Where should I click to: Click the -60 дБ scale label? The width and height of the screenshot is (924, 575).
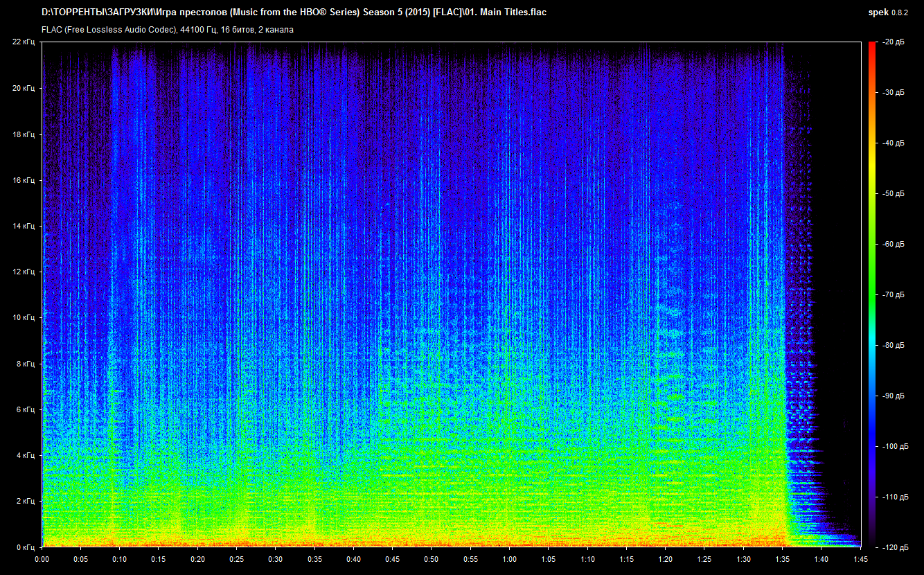pos(892,244)
